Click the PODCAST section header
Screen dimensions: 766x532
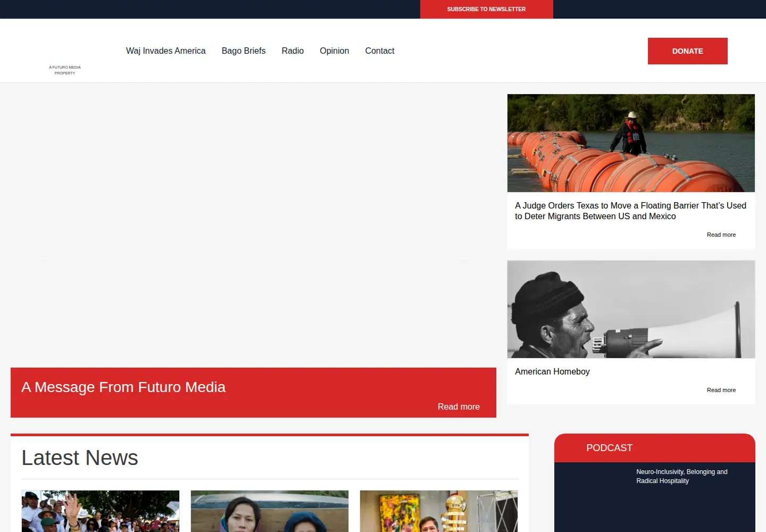(x=610, y=448)
